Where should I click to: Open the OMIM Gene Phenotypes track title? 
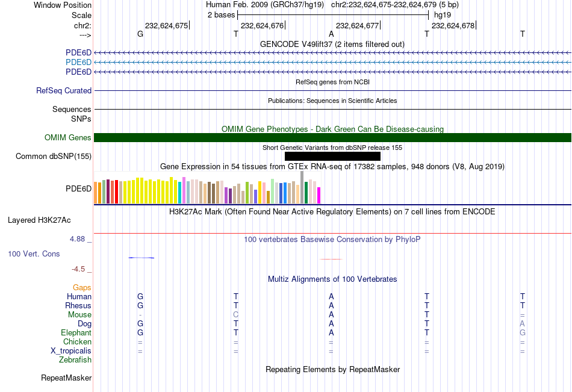tap(332, 129)
